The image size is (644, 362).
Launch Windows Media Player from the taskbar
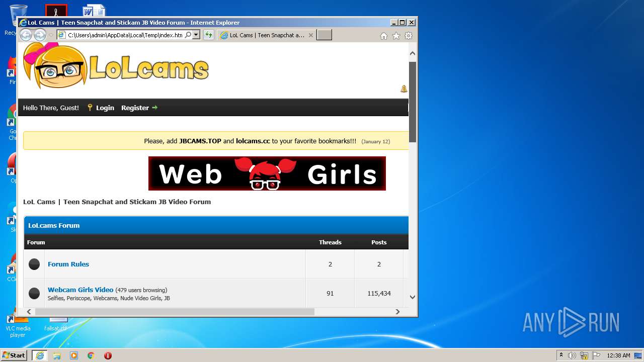pyautogui.click(x=74, y=355)
